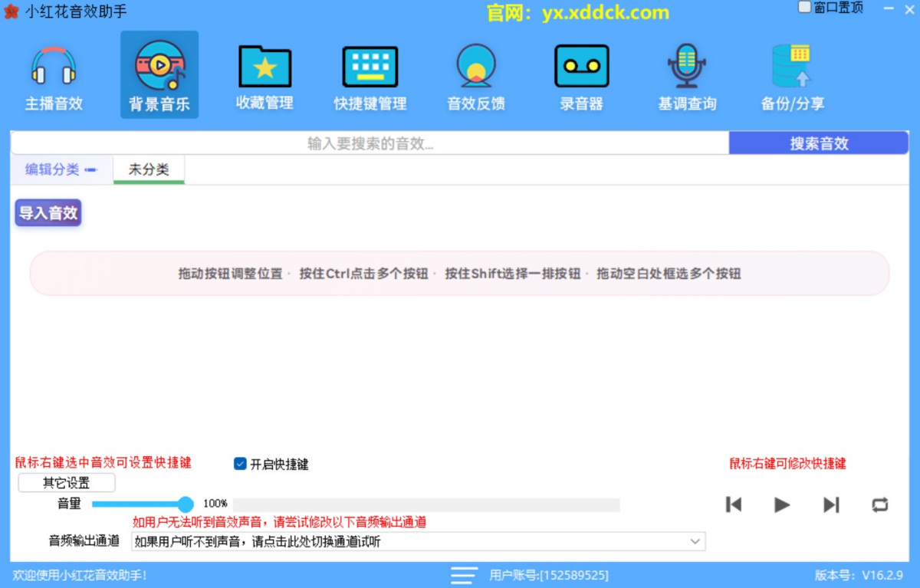920x588 pixels.
Task: Toggle the loop playback mode button
Action: tap(879, 504)
